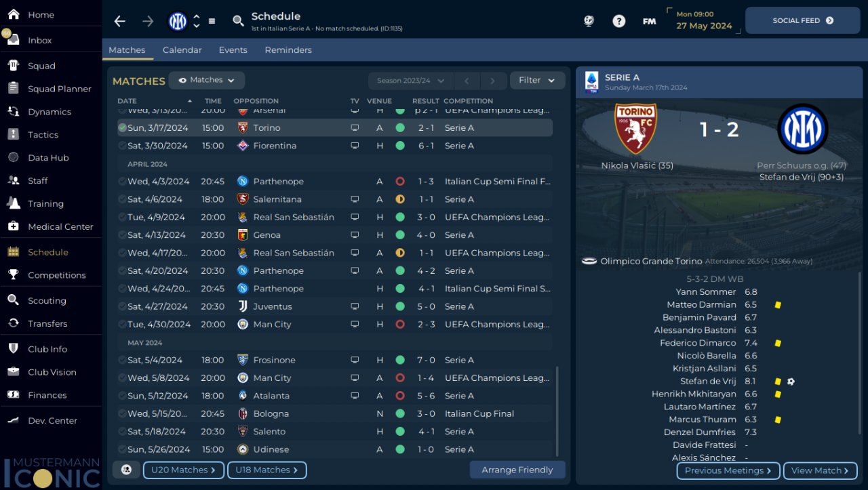The image size is (868, 490).
Task: Expand the Matches view dropdown
Action: 207,80
